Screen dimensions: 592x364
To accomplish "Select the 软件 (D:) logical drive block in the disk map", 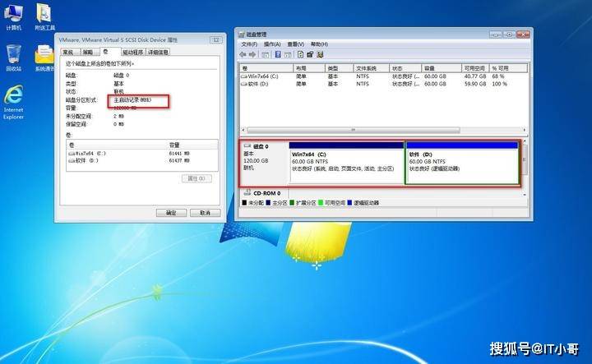I will point(462,163).
